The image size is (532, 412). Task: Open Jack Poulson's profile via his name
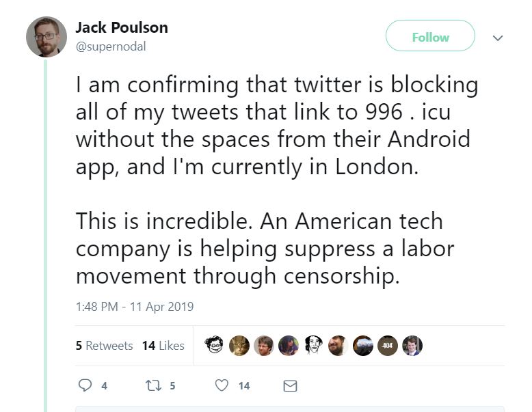(x=121, y=28)
